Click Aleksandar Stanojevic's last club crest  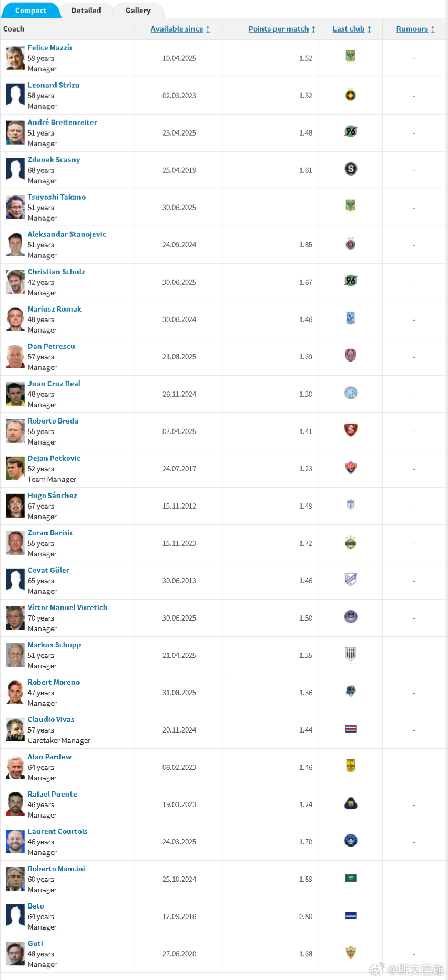click(351, 243)
